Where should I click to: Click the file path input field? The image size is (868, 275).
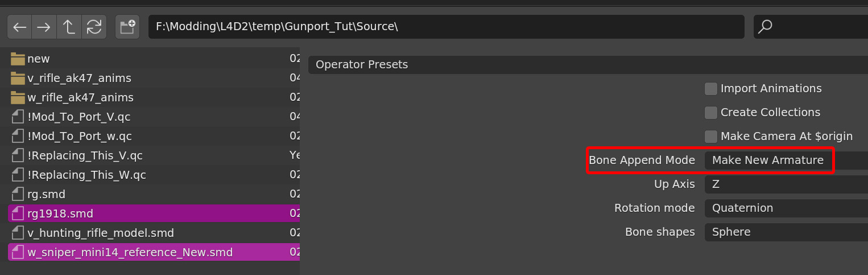(x=446, y=27)
